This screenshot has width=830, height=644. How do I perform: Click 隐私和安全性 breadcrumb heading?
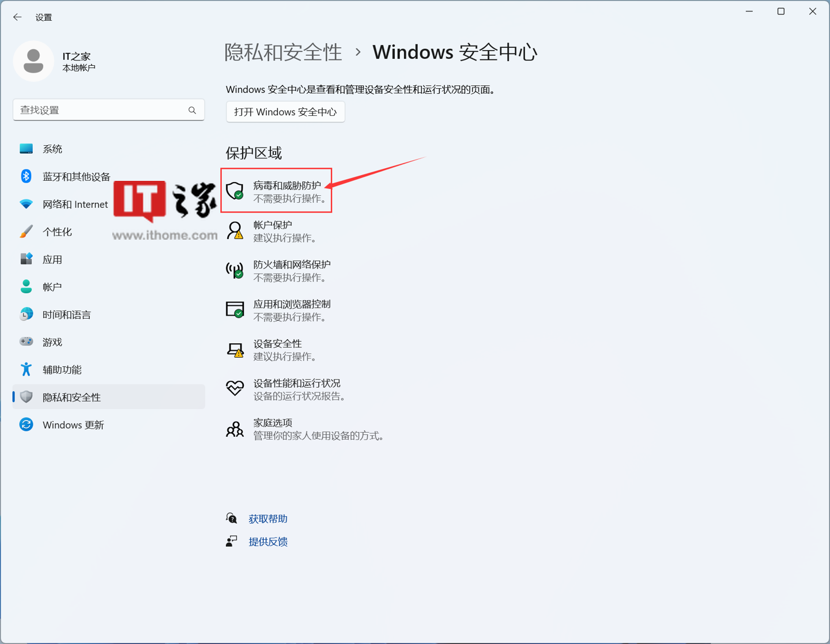tap(283, 52)
